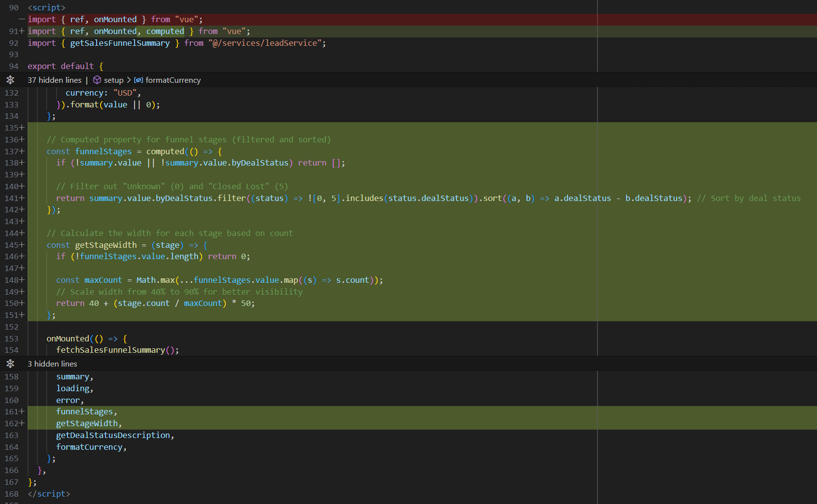Click the "+" diff marker beside line 91
Image resolution: width=817 pixels, height=504 pixels.
[x=22, y=31]
